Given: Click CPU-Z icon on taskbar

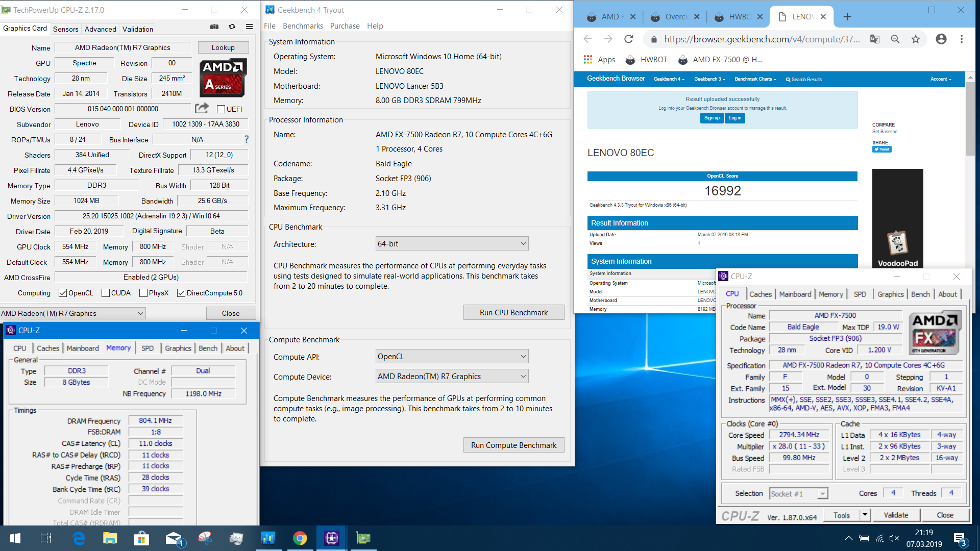Looking at the screenshot, I should (331, 538).
